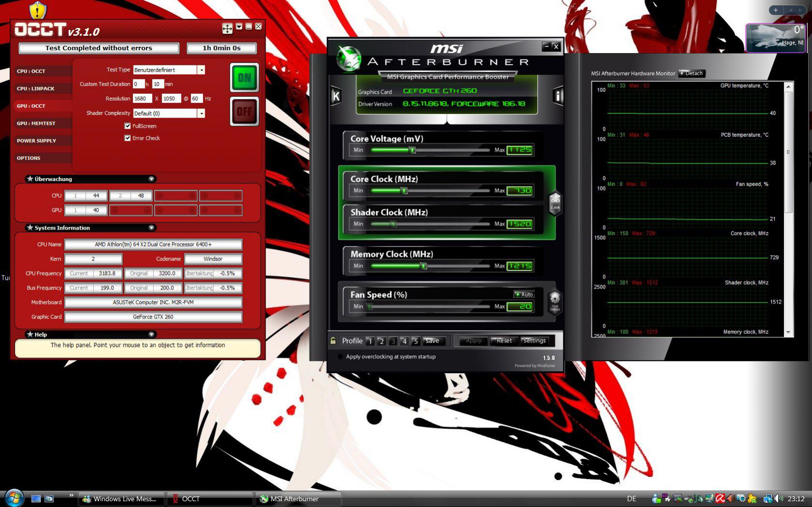Enable Apply overclocking at system startup
Screen dimensions: 812x507
click(x=340, y=357)
